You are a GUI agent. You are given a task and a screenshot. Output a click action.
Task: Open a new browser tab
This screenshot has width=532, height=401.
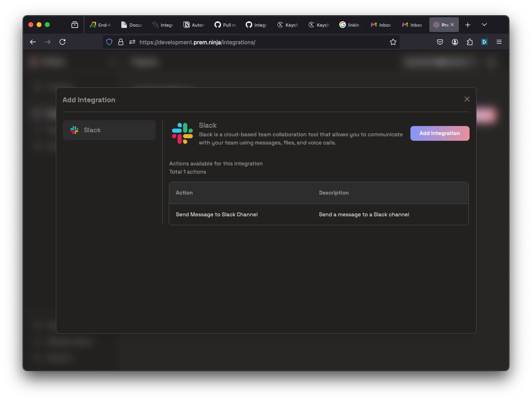coord(468,25)
